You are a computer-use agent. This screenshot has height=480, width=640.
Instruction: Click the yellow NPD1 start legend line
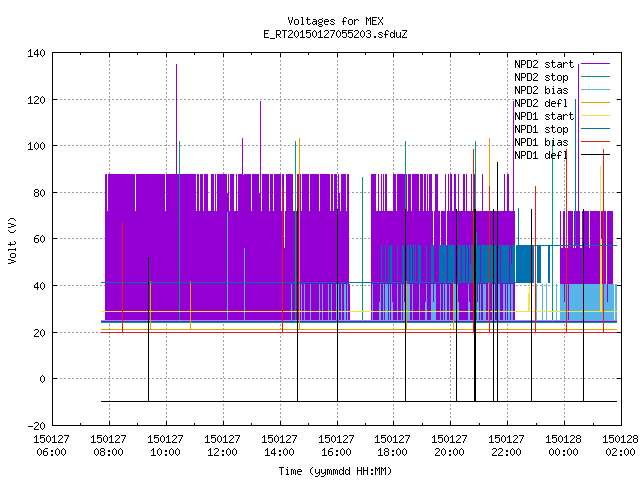[x=595, y=116]
